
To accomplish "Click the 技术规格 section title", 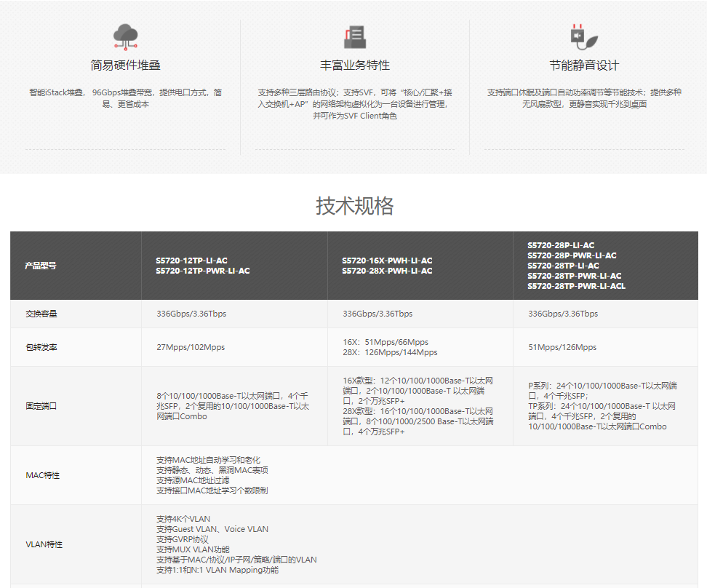I will 354,206.
